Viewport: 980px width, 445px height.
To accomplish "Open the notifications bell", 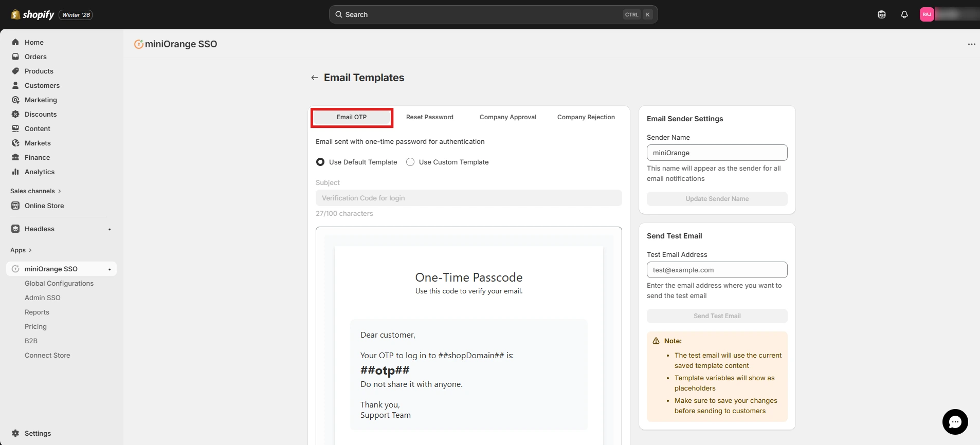I will coord(904,14).
